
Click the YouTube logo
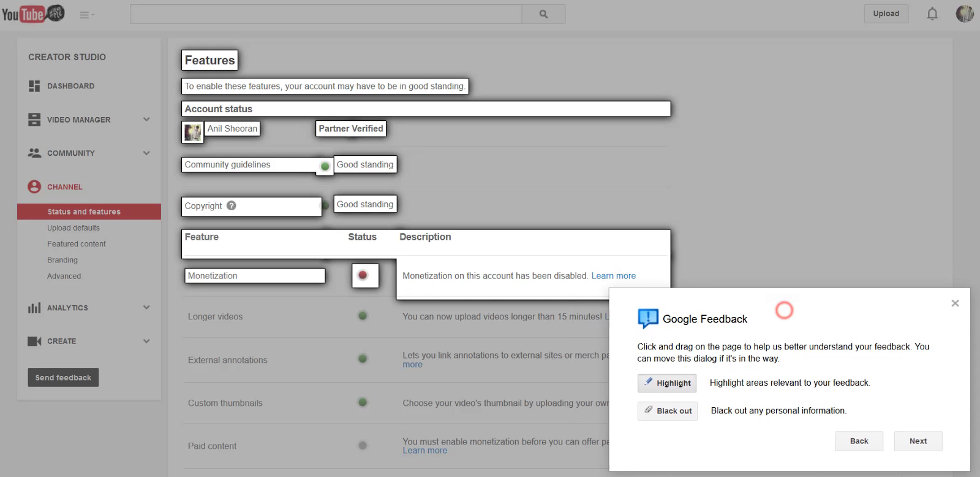click(33, 13)
